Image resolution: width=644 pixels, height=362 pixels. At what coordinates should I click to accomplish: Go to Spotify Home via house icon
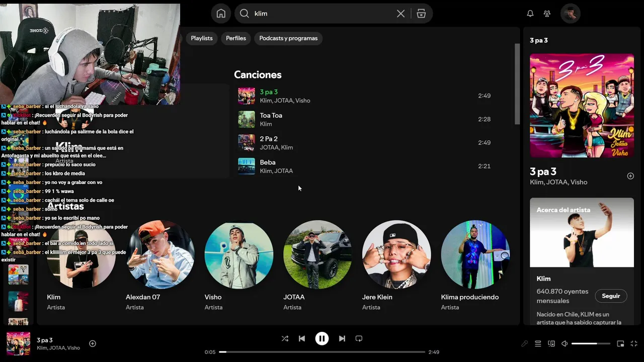pyautogui.click(x=221, y=14)
